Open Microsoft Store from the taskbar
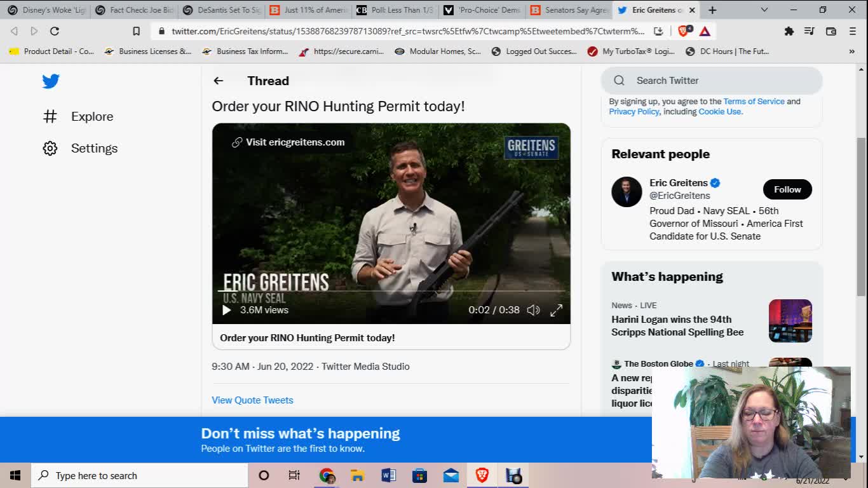Image resolution: width=868 pixels, height=488 pixels. [x=419, y=475]
